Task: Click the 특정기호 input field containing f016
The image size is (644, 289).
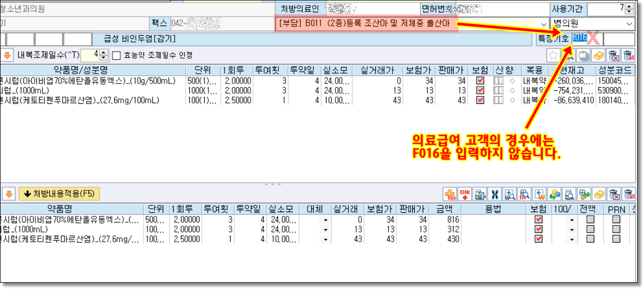Action: [x=580, y=39]
